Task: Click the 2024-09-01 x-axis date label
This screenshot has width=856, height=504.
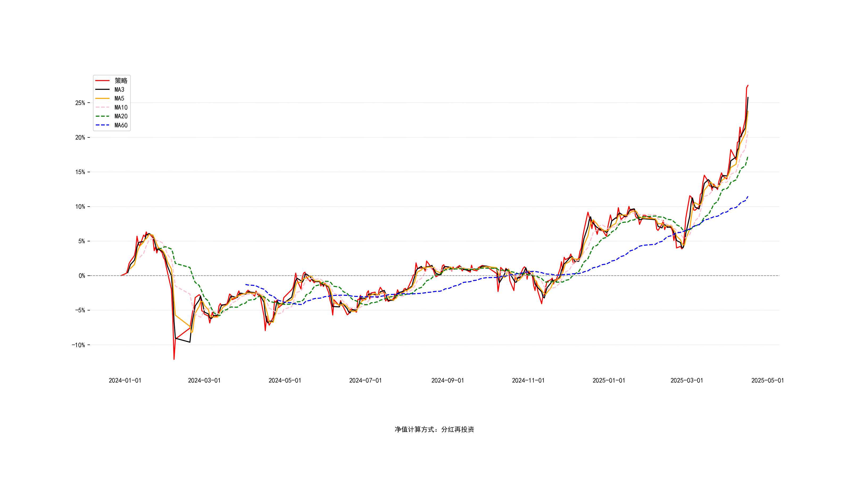Action: coord(447,381)
